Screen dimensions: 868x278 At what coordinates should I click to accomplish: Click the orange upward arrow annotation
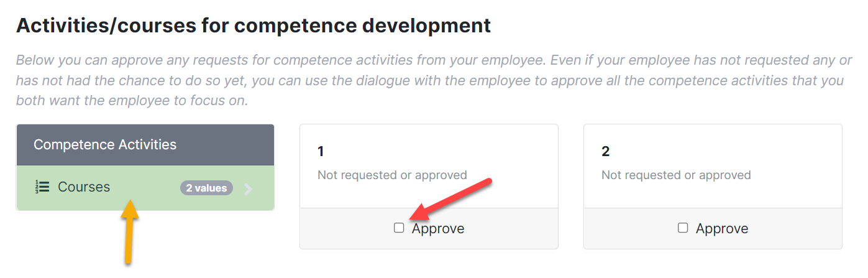129,231
